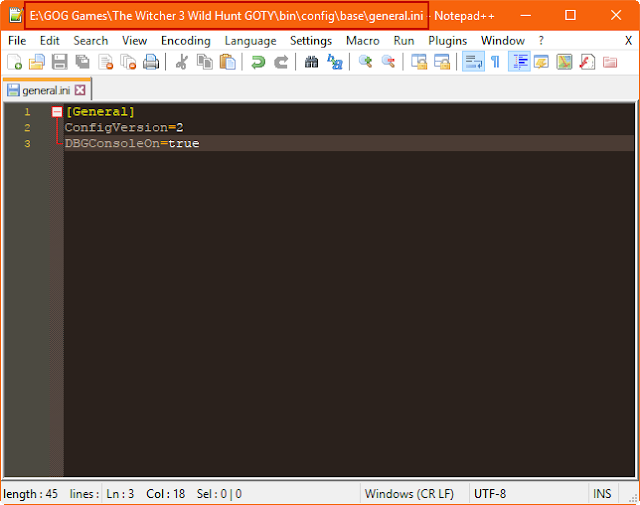Click the ConfigVersion=2 line
Viewport: 640px width, 505px height.
124,127
